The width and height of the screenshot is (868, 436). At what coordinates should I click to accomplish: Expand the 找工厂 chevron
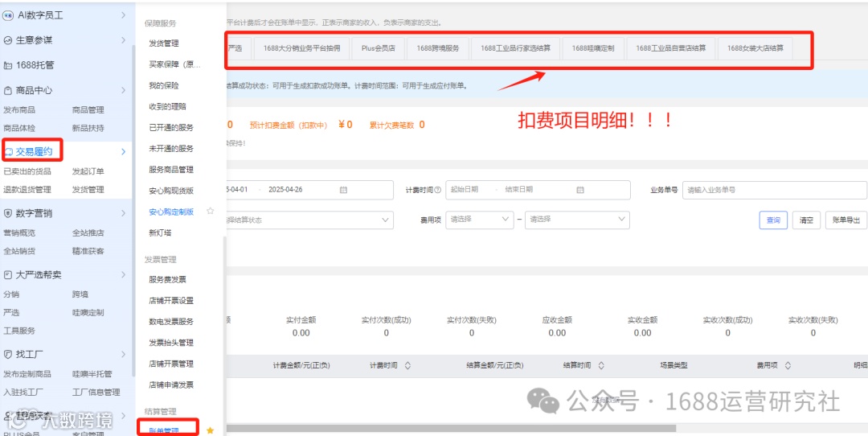pos(123,353)
